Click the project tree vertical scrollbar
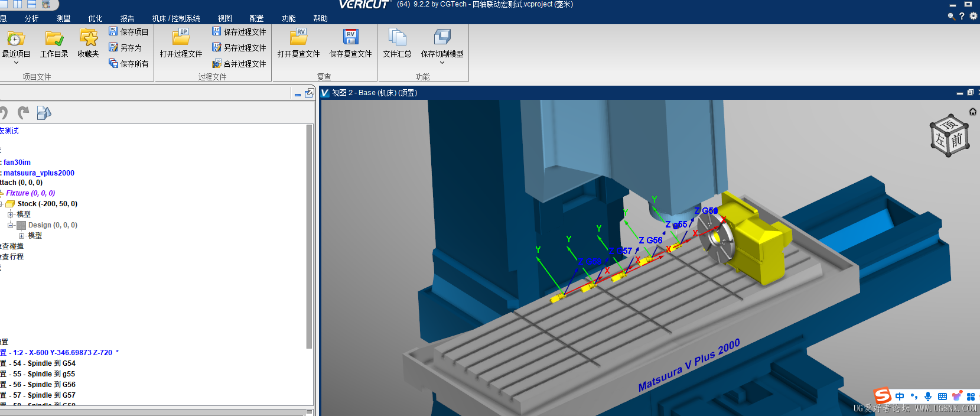The height and width of the screenshot is (416, 980). (309, 236)
